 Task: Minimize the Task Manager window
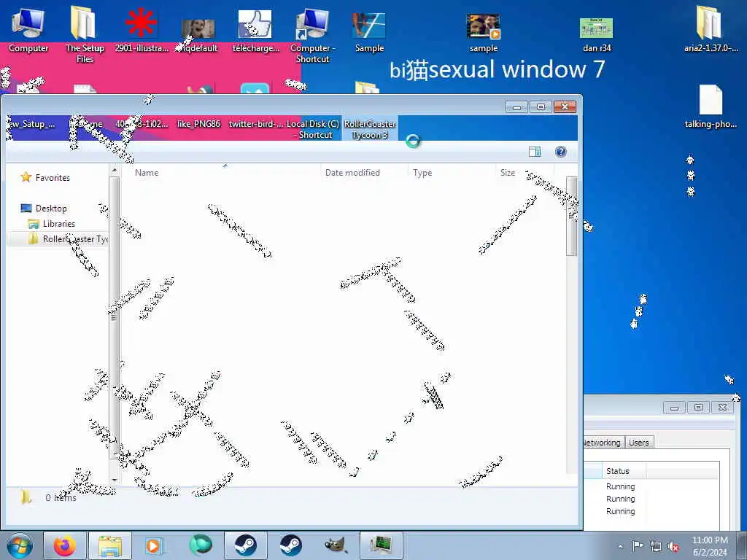pyautogui.click(x=674, y=408)
